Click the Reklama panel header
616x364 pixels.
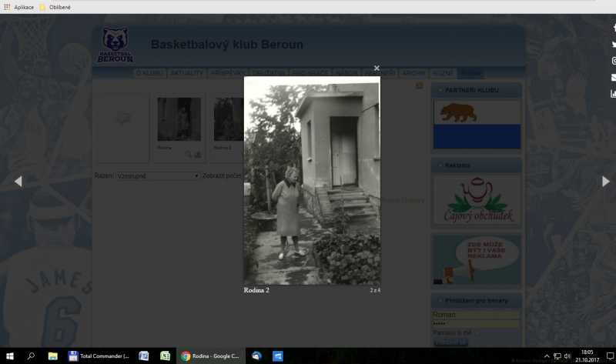tap(477, 165)
